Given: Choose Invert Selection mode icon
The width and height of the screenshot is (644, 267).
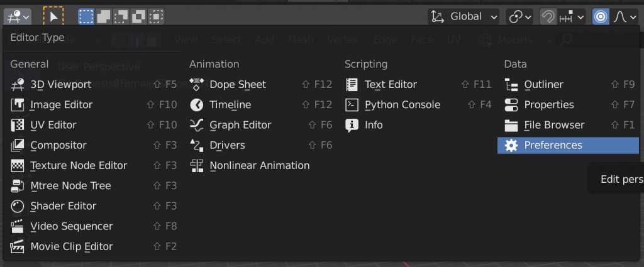Looking at the screenshot, I should tap(138, 17).
